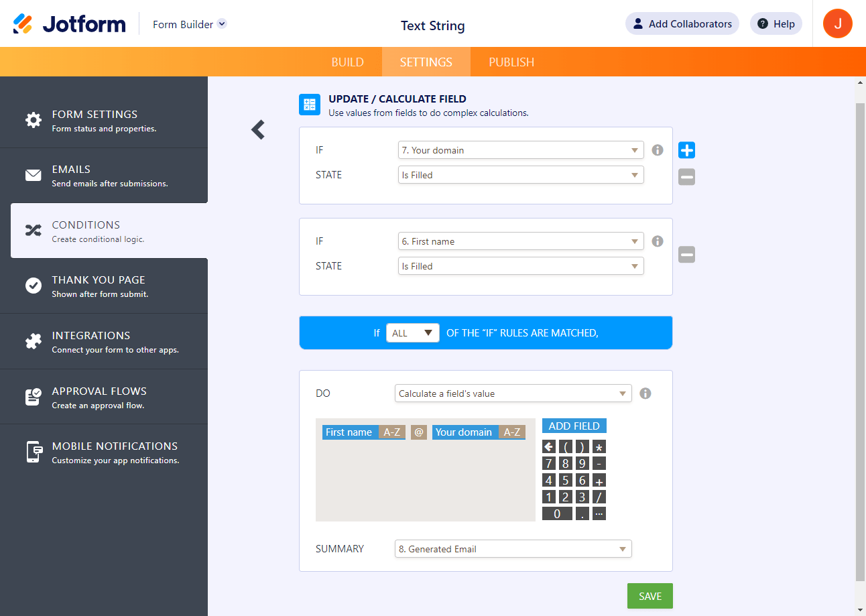
Task: Click the 1 key on keypad
Action: pos(549,497)
